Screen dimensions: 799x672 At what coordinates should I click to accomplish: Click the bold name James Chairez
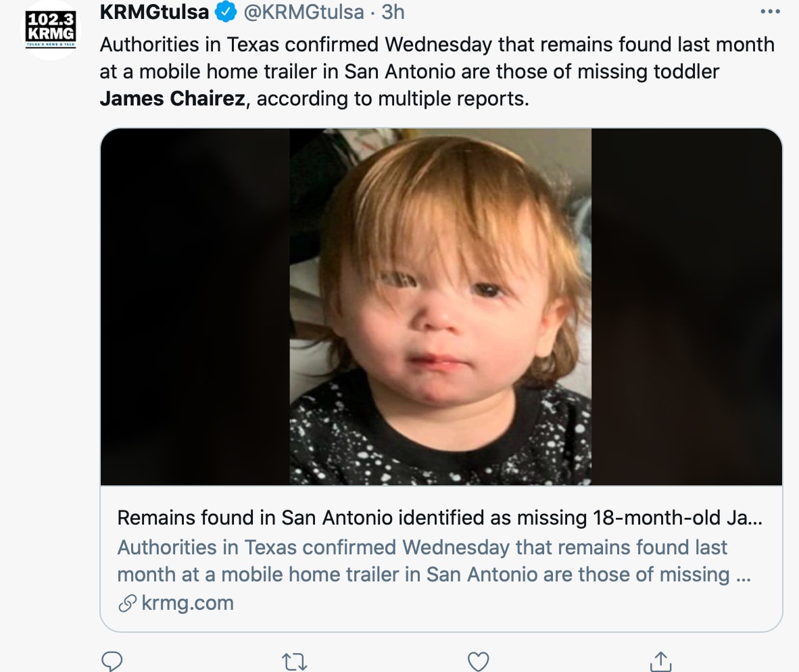(x=172, y=99)
